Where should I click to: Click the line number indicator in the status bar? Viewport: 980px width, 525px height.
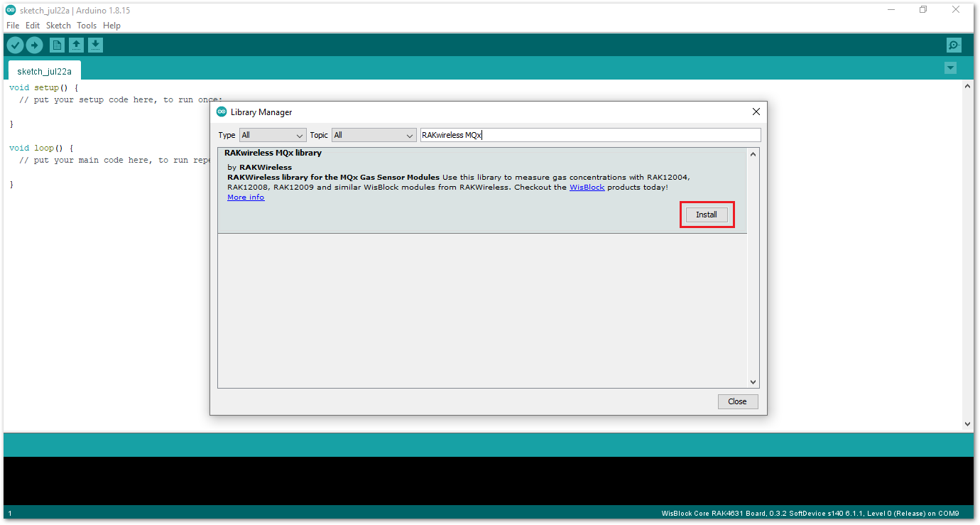point(10,513)
